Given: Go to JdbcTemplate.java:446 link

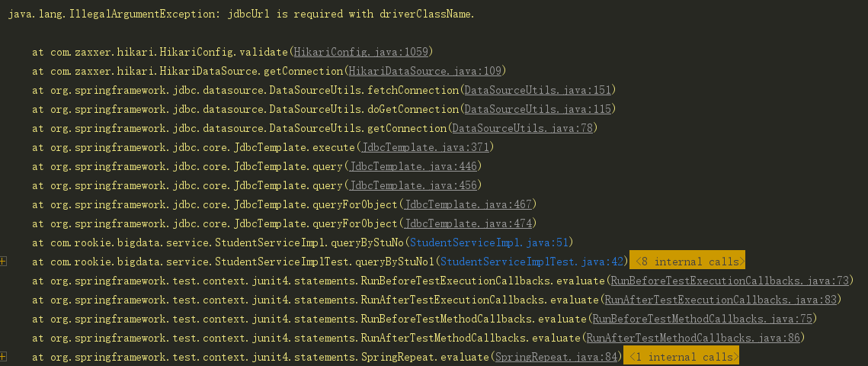Looking at the screenshot, I should point(415,166).
